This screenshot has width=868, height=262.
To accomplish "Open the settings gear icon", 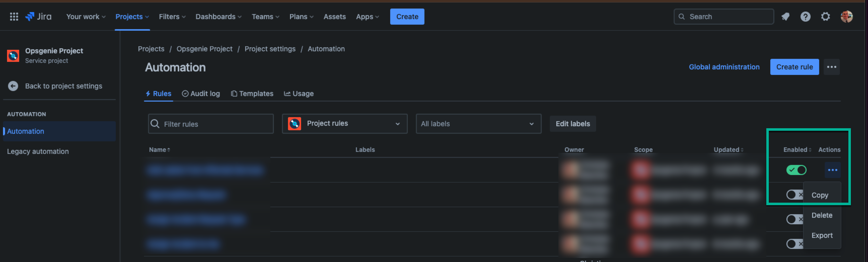I will click(825, 17).
